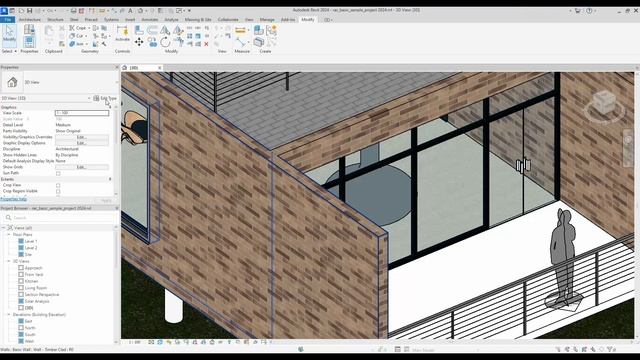640x360 pixels.
Task: Click the ViewCube in the 3D view
Action: [604, 103]
